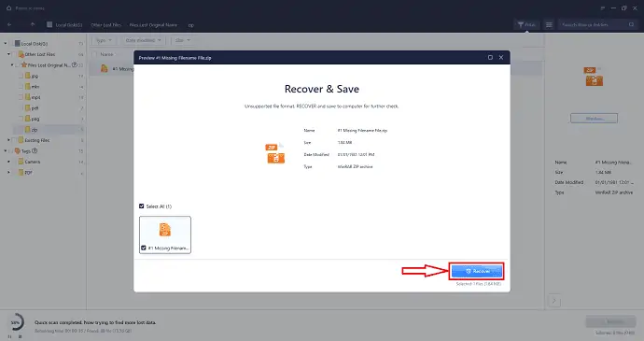Click the Recover button in the bottom bar
The width and height of the screenshot is (644, 341).
click(611, 321)
